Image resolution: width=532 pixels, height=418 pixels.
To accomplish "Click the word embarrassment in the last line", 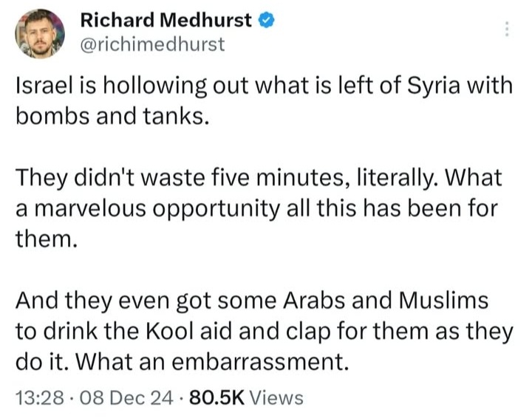I will click(x=260, y=362).
